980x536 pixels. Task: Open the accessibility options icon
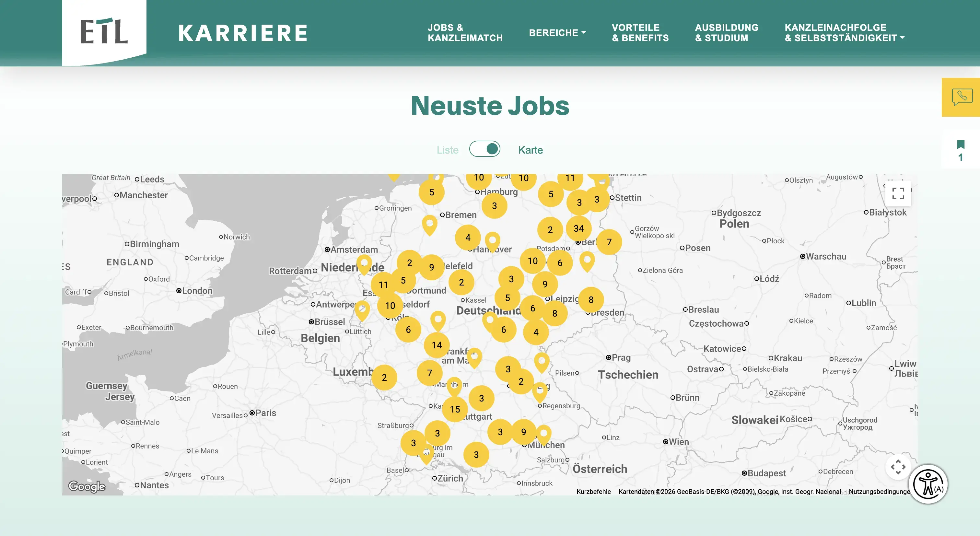[x=928, y=484]
